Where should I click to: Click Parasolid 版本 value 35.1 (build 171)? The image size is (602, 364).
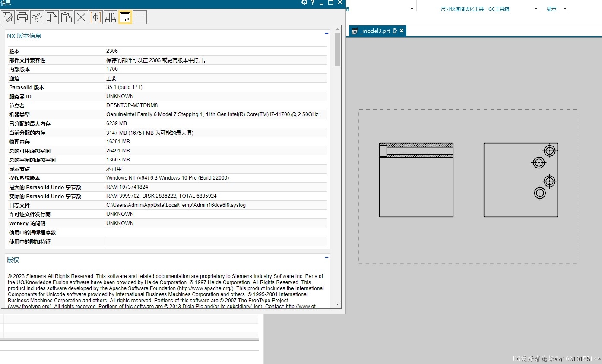(124, 87)
